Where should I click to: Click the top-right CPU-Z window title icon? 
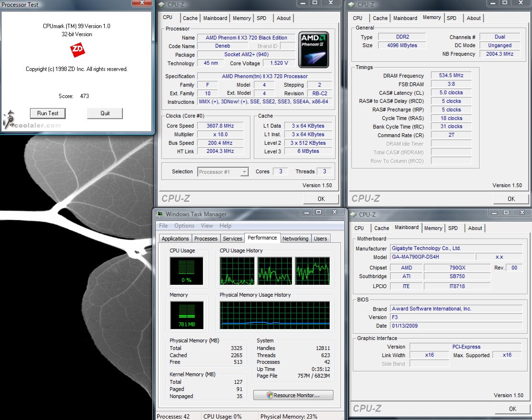coord(352,4)
